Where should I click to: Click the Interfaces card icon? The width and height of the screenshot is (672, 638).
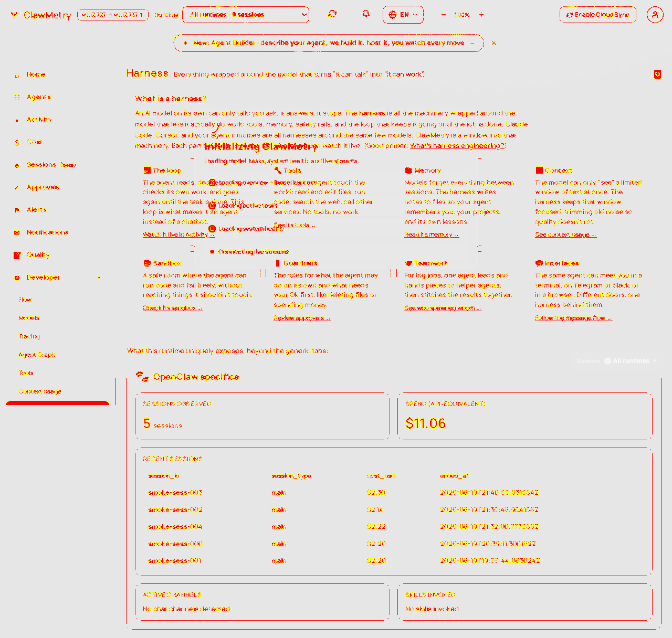click(x=539, y=263)
